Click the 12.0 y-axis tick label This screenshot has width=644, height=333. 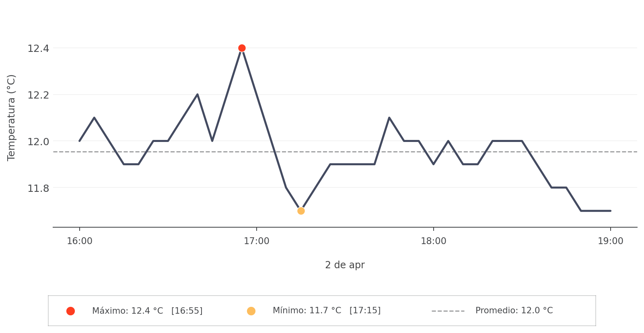point(38,142)
